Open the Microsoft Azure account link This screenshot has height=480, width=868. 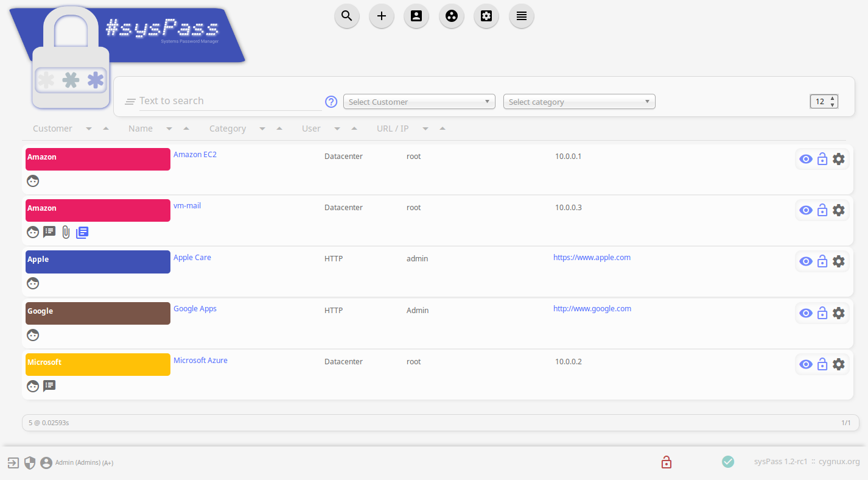pos(200,361)
